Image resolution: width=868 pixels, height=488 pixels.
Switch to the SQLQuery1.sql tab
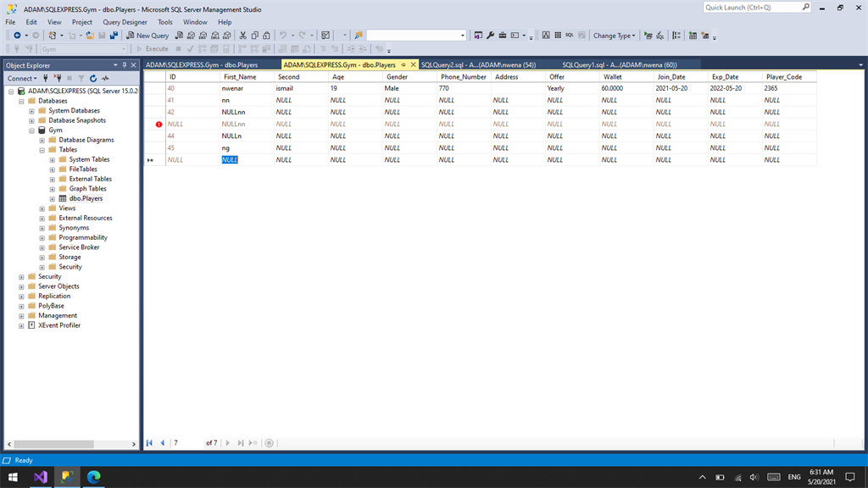click(x=620, y=64)
